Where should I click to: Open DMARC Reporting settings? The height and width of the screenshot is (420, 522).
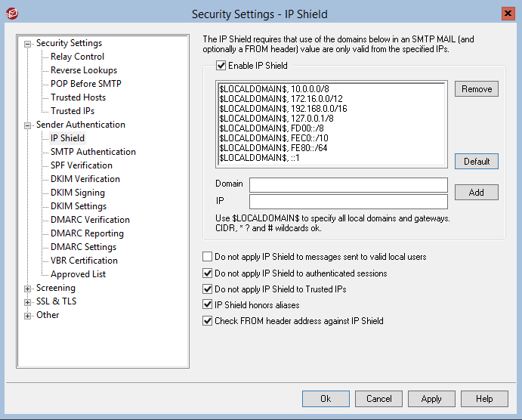coord(87,233)
